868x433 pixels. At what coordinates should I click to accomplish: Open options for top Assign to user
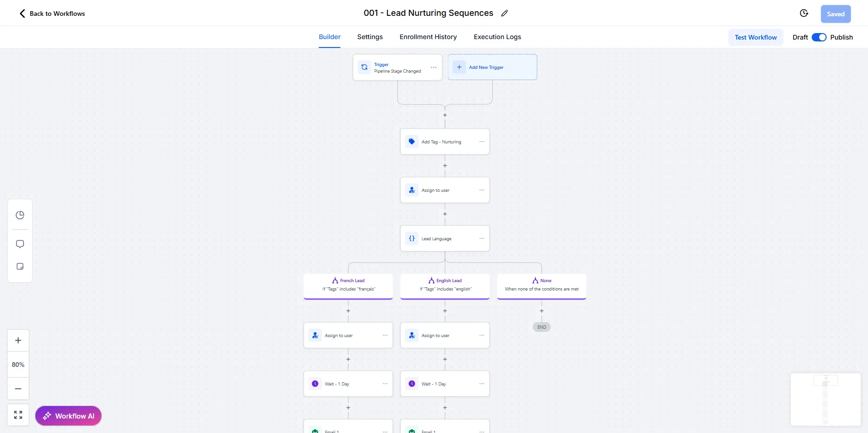481,190
